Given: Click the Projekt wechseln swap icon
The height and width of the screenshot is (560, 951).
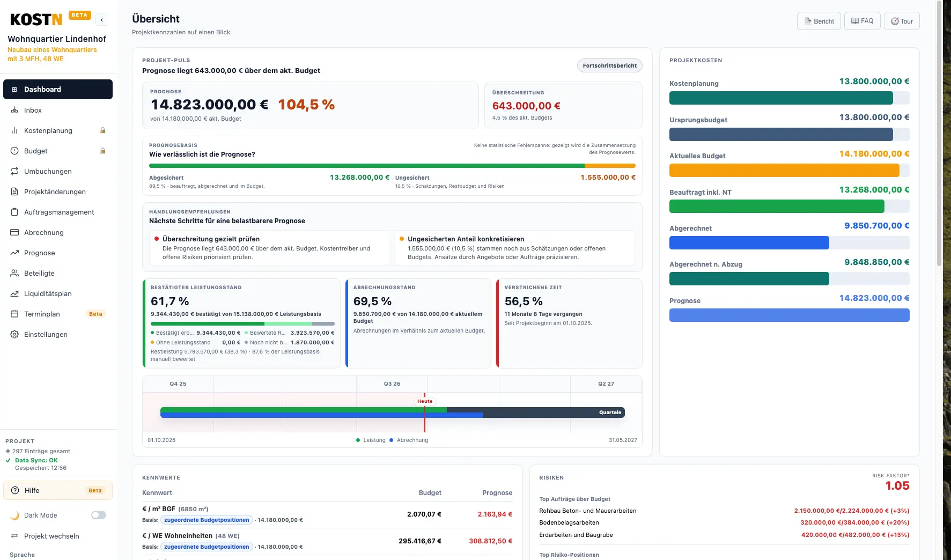Looking at the screenshot, I should (14, 536).
